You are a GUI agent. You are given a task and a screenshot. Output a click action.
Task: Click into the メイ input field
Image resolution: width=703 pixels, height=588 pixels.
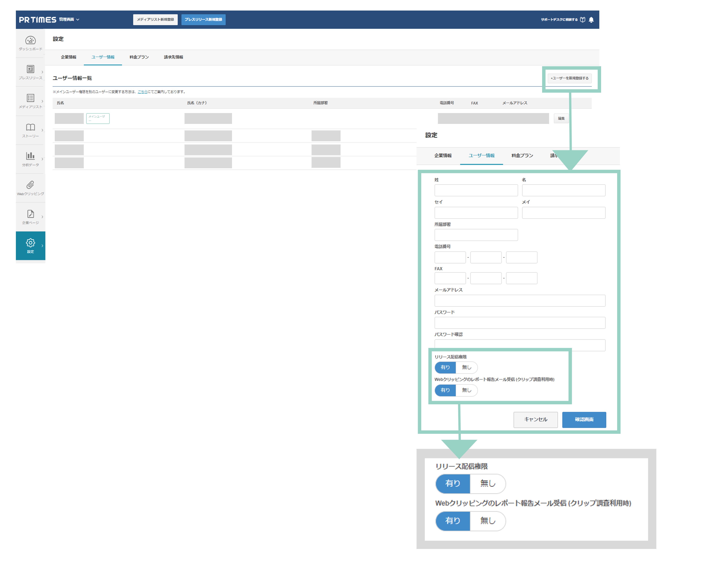point(564,213)
